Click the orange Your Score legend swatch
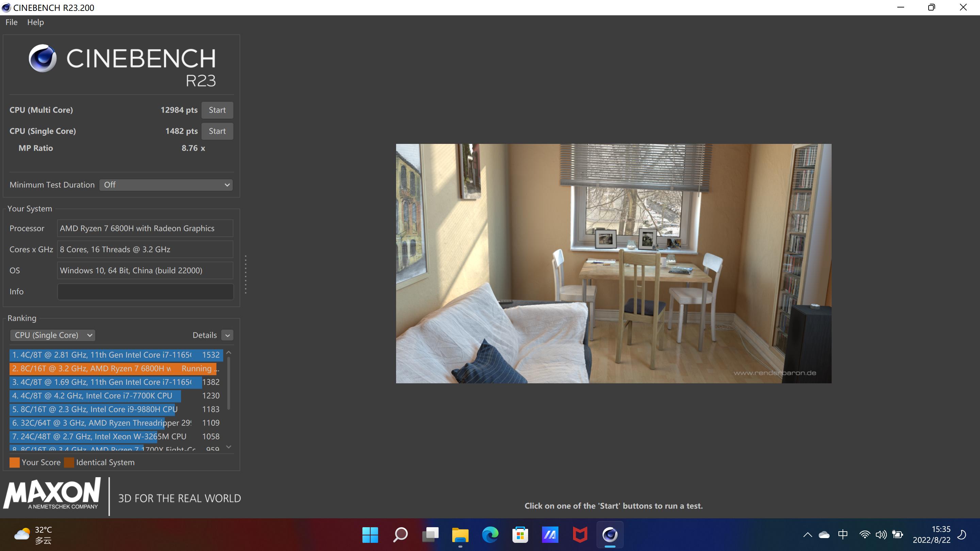This screenshot has width=980, height=551. [14, 463]
